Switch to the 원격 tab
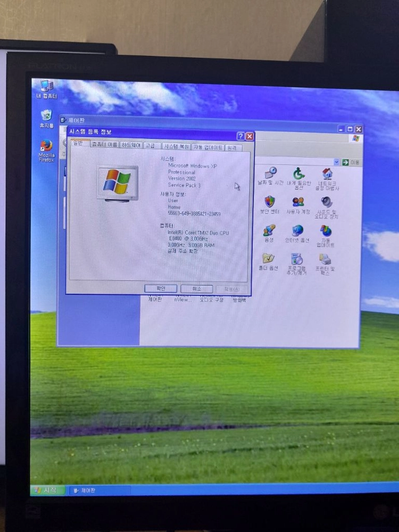Image resolution: width=399 pixels, height=532 pixels. click(x=233, y=148)
